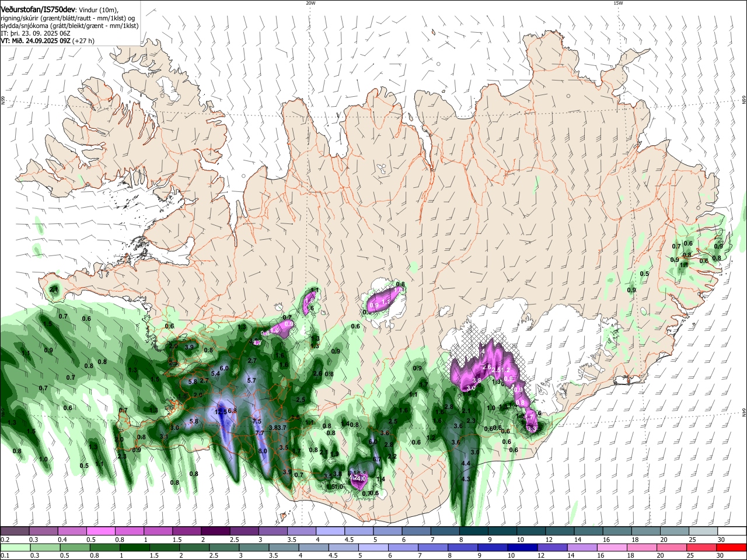Image resolution: width=747 pixels, height=560 pixels.
Task: Click the '4.3' precipitation value on the map
Action: pyautogui.click(x=466, y=479)
